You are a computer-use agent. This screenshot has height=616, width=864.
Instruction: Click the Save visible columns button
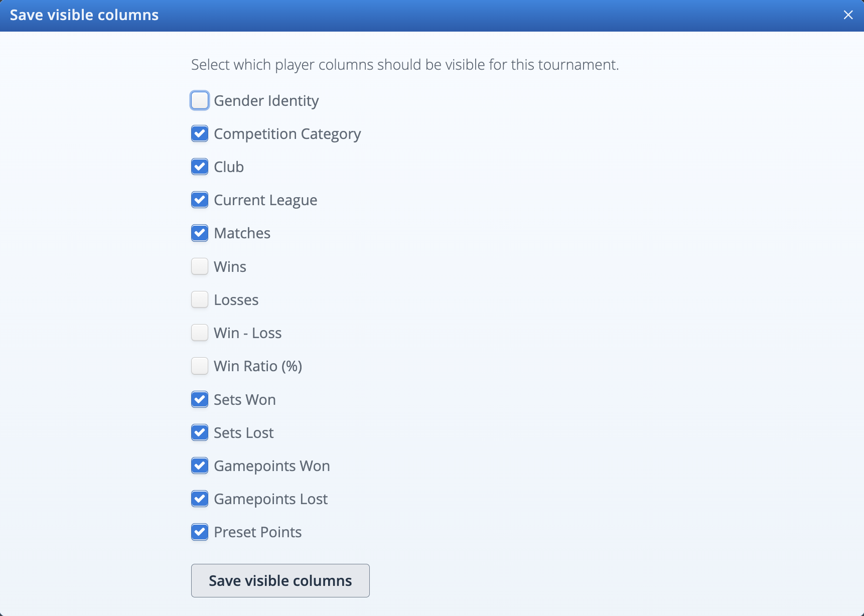point(280,580)
